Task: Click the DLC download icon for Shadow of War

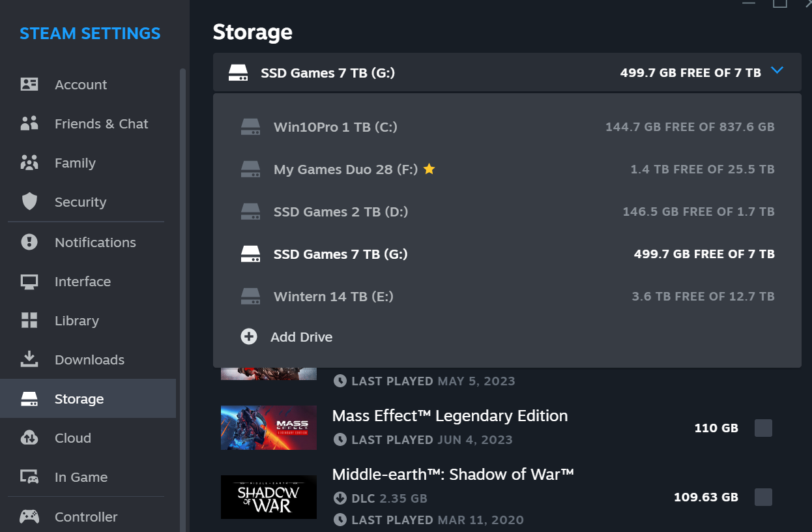Action: (x=340, y=499)
